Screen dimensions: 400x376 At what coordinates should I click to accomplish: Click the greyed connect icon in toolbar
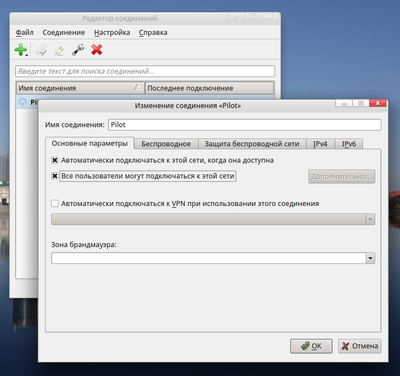41,50
